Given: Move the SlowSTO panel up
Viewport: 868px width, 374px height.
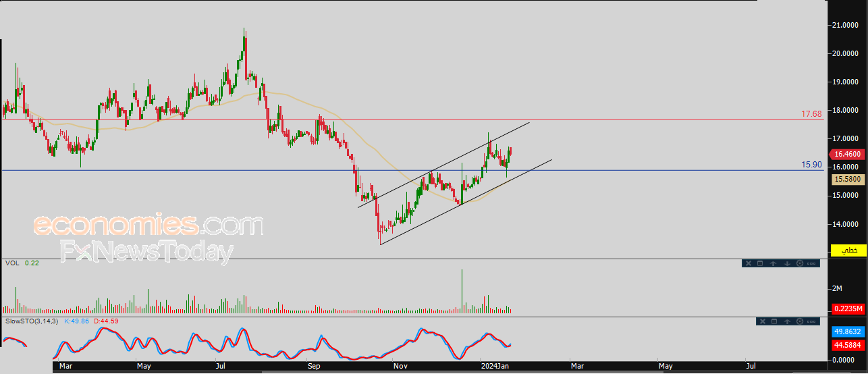Looking at the screenshot, I should pos(787,321).
